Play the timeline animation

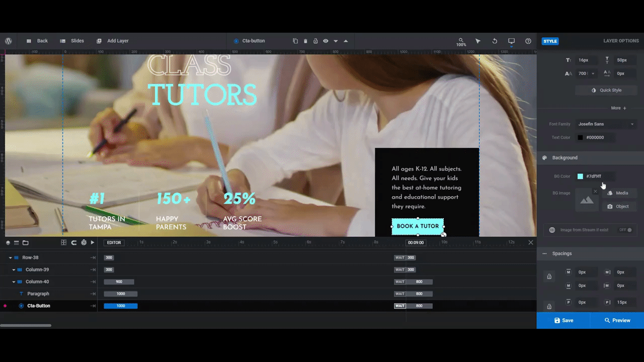coord(93,242)
